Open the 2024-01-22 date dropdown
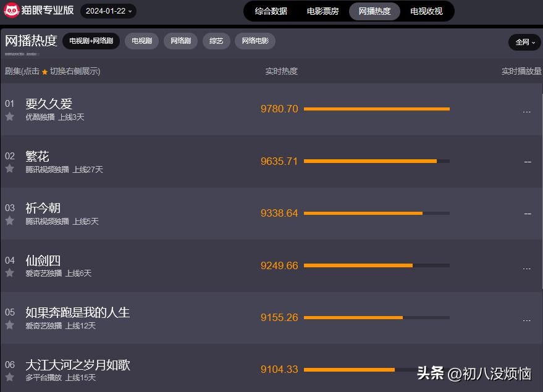The image size is (543, 392). tap(109, 11)
